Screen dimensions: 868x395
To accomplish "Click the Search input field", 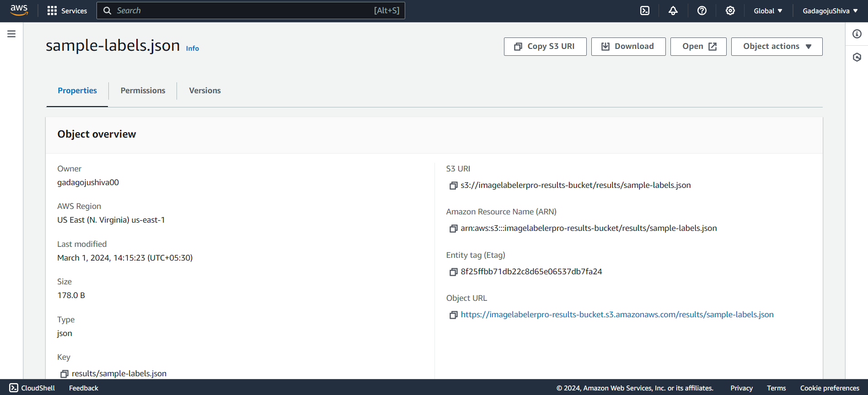I will [x=251, y=11].
